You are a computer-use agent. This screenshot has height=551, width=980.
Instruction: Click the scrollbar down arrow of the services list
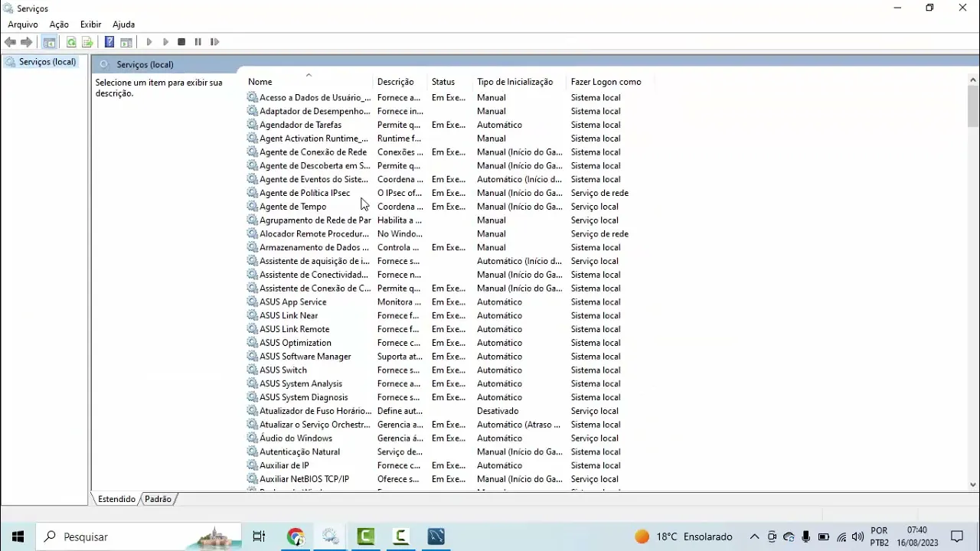(973, 484)
